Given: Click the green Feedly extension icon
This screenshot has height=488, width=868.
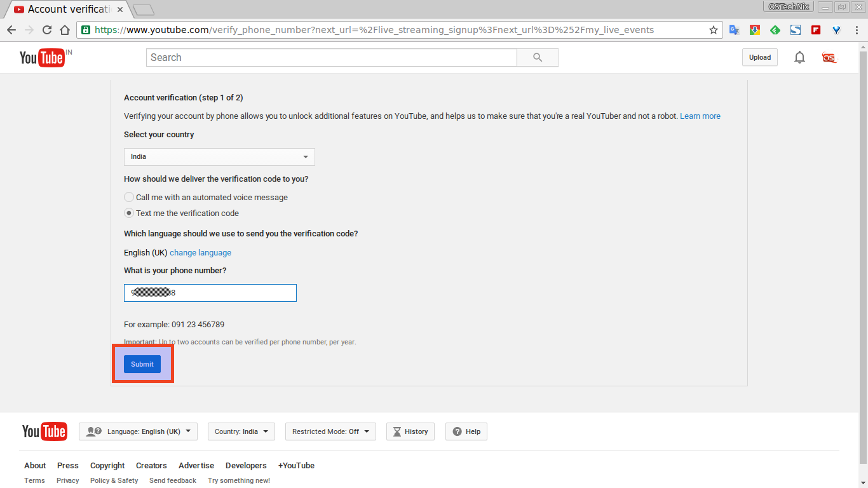Looking at the screenshot, I should pos(775,30).
